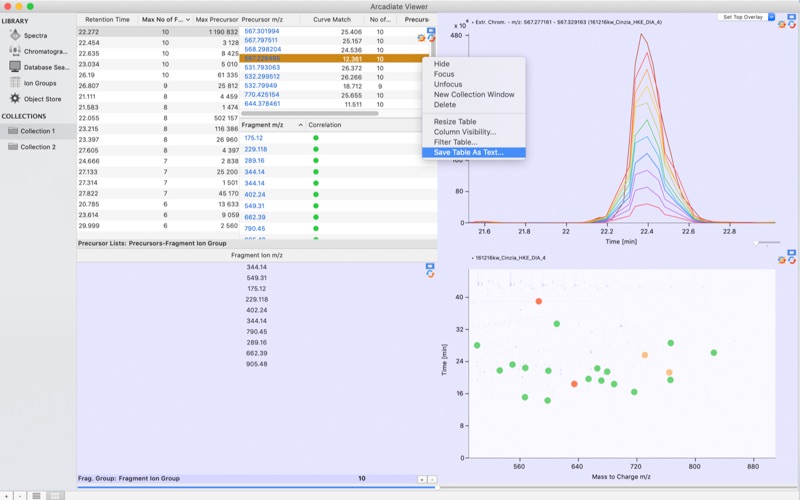Image resolution: width=800 pixels, height=500 pixels.
Task: Click the orange settings icon on the scatter plot
Action: (x=782, y=260)
